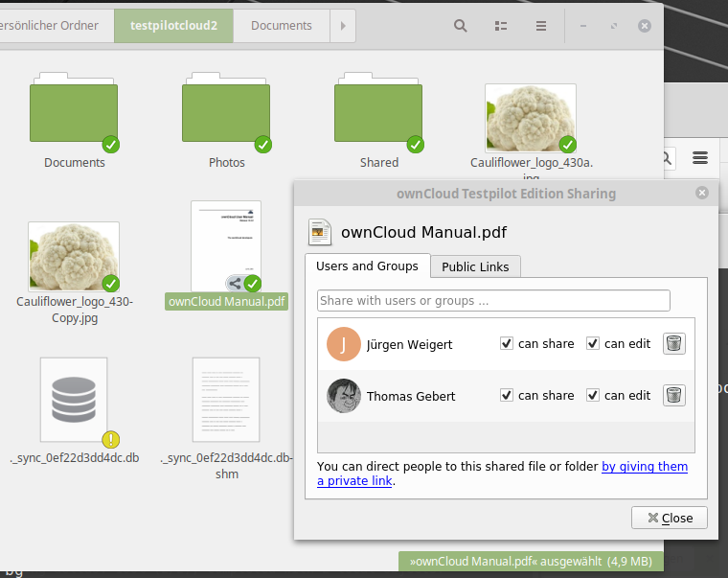Open the file manager hamburger menu

(x=541, y=26)
